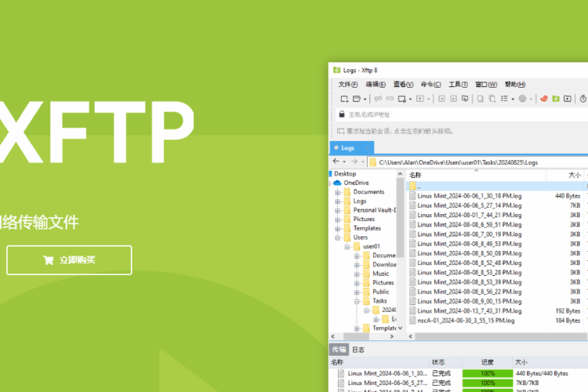Image resolution: width=588 pixels, height=392 pixels.
Task: Select the Desktop item in folder tree
Action: pyautogui.click(x=345, y=174)
